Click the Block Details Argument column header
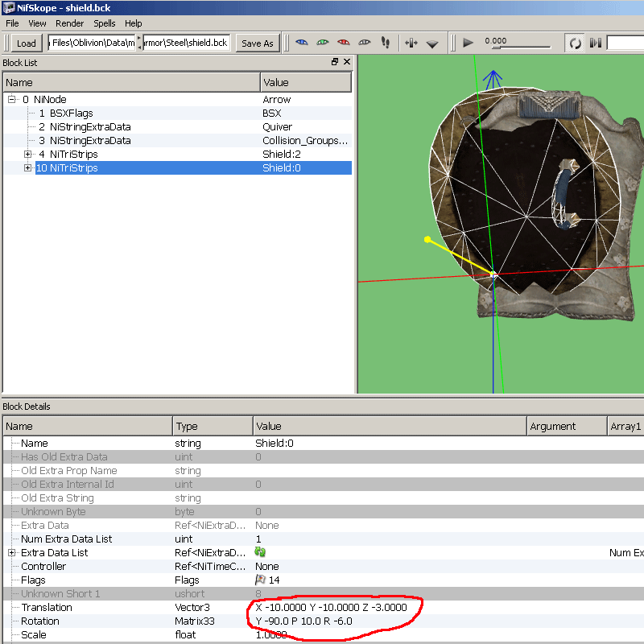 coord(567,426)
